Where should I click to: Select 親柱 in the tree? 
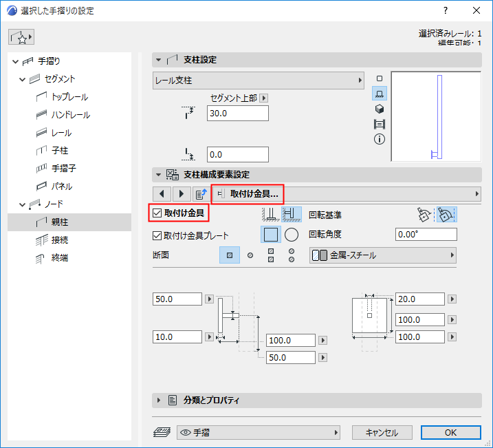(60, 222)
